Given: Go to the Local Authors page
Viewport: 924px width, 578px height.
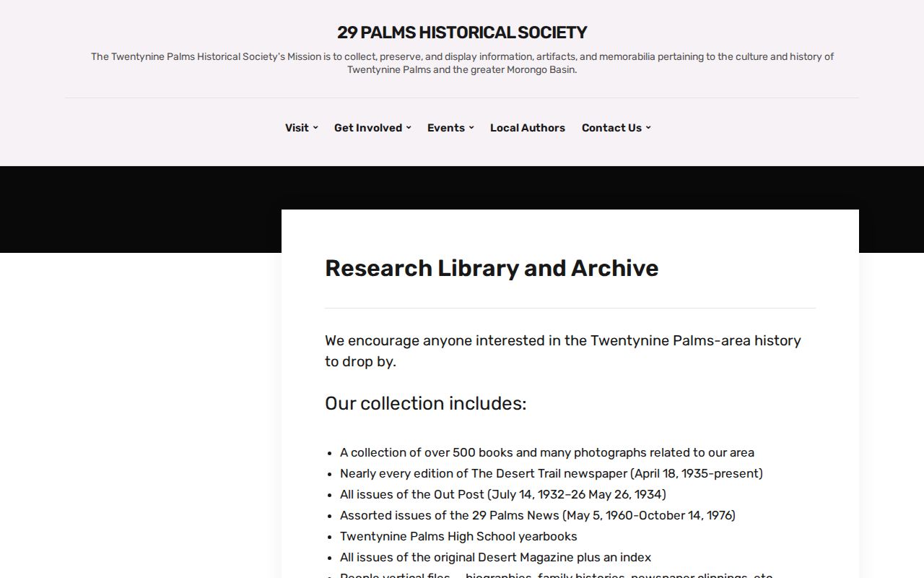Looking at the screenshot, I should pyautogui.click(x=528, y=128).
